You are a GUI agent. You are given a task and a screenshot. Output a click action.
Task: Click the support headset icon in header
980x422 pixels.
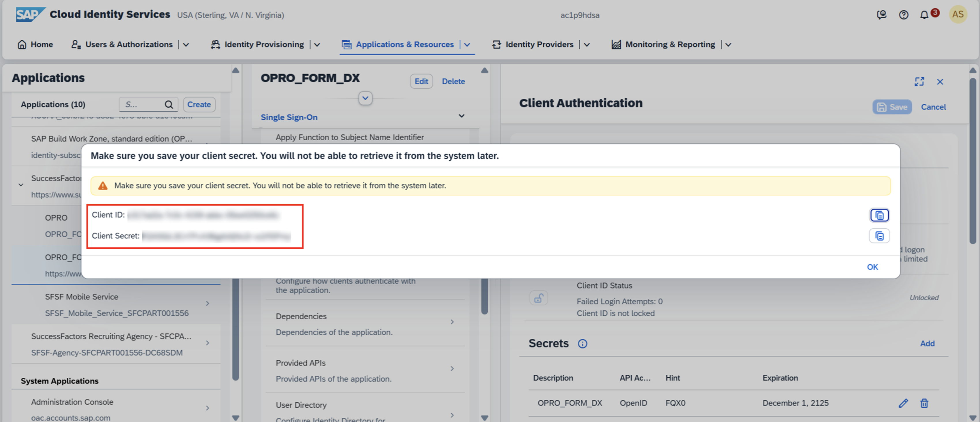[x=881, y=15]
